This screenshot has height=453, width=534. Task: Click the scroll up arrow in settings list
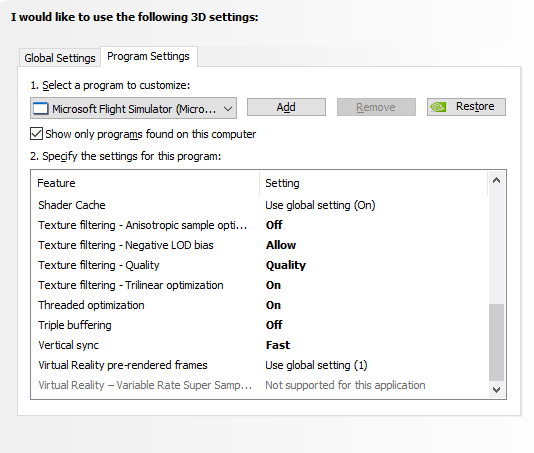point(497,180)
